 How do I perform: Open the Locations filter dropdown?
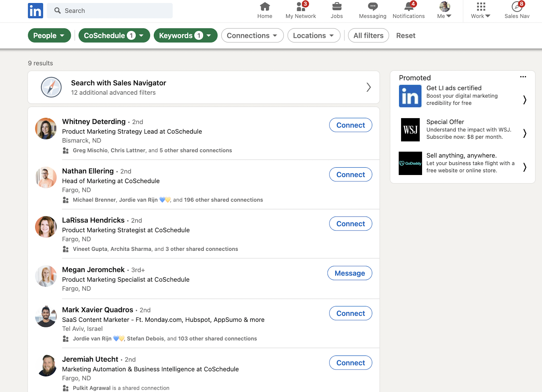(x=313, y=36)
